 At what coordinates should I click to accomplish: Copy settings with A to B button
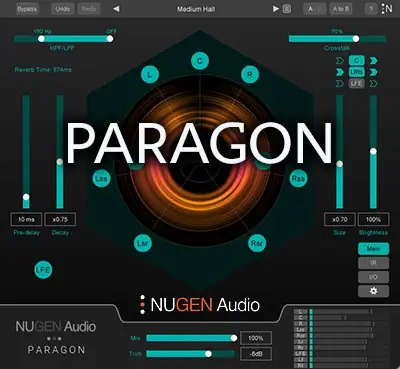pos(341,9)
